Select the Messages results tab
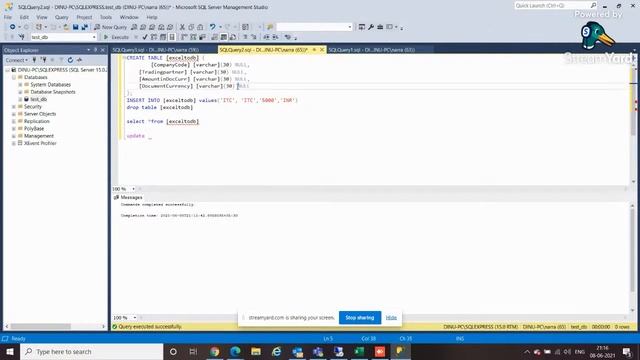The image size is (640, 360). 128,197
